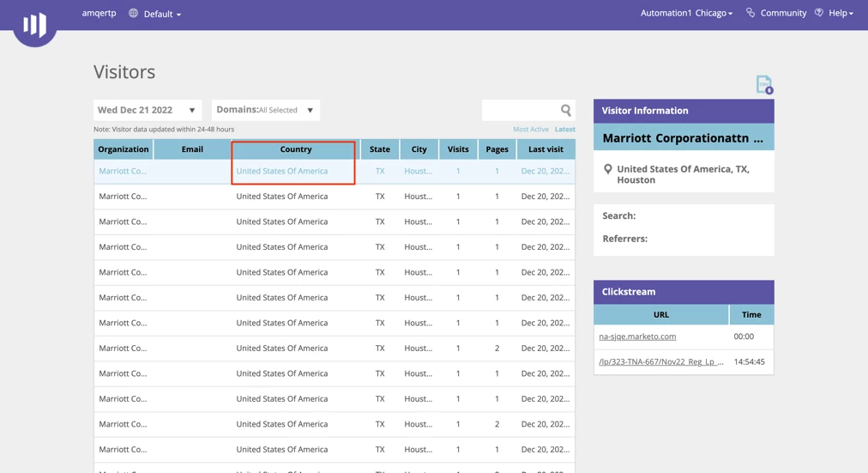Viewport: 868px width, 473px height.
Task: Sort by the Last visit column header
Action: click(x=546, y=149)
